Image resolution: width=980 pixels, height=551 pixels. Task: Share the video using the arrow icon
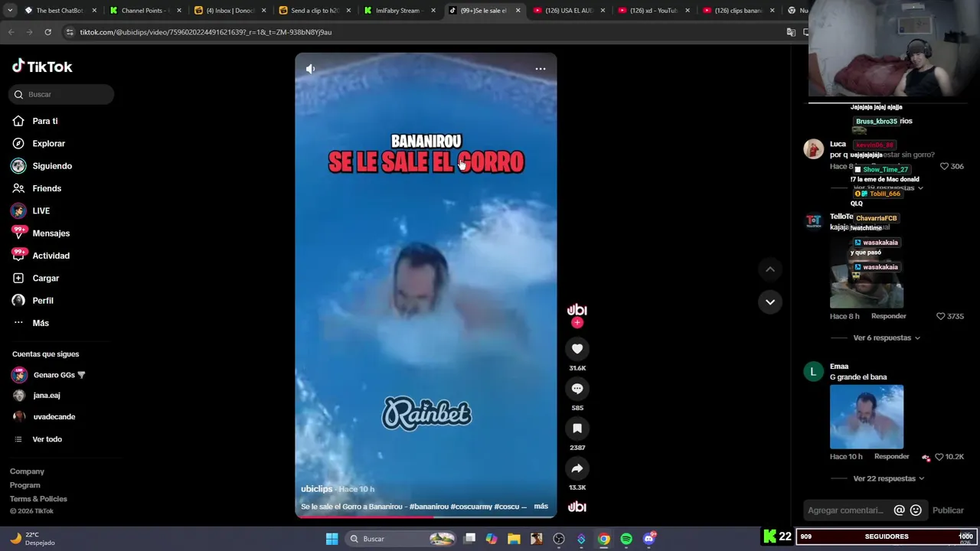click(577, 468)
